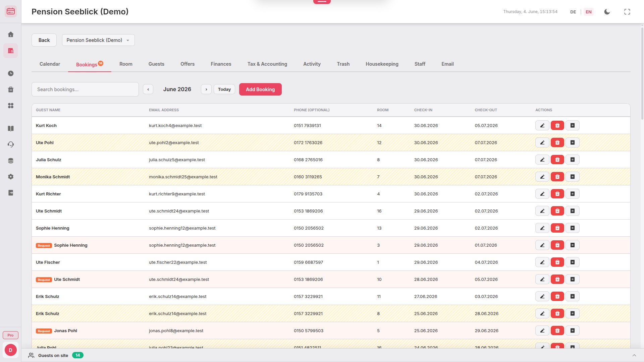Click email ute.schmidt24@example.test in the 29.06.2026 row
644x362 pixels.
click(x=179, y=211)
